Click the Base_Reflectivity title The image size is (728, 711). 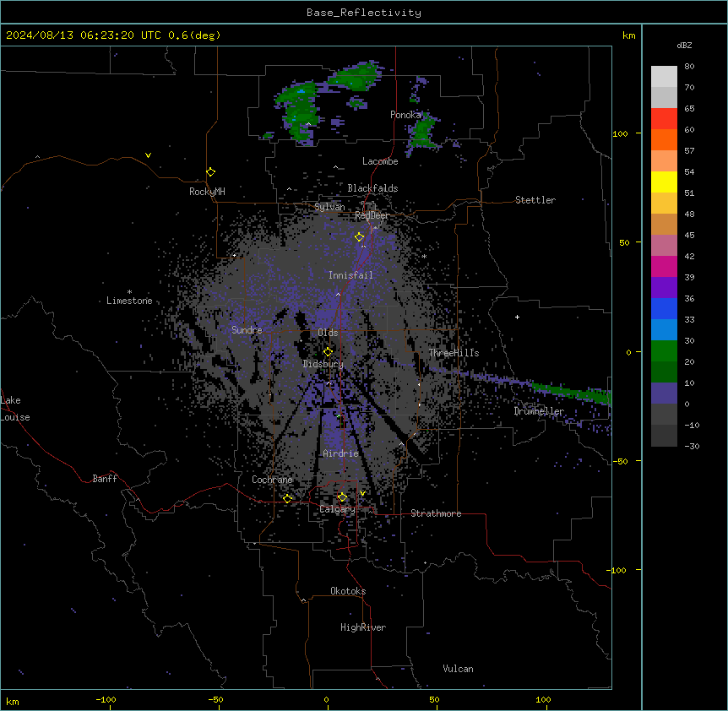click(x=364, y=13)
